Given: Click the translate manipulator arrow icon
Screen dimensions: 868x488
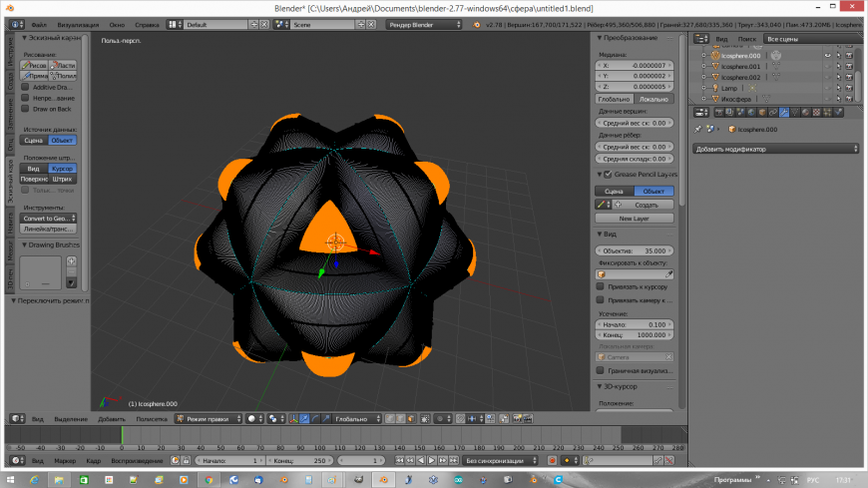Looking at the screenshot, I should coord(304,419).
